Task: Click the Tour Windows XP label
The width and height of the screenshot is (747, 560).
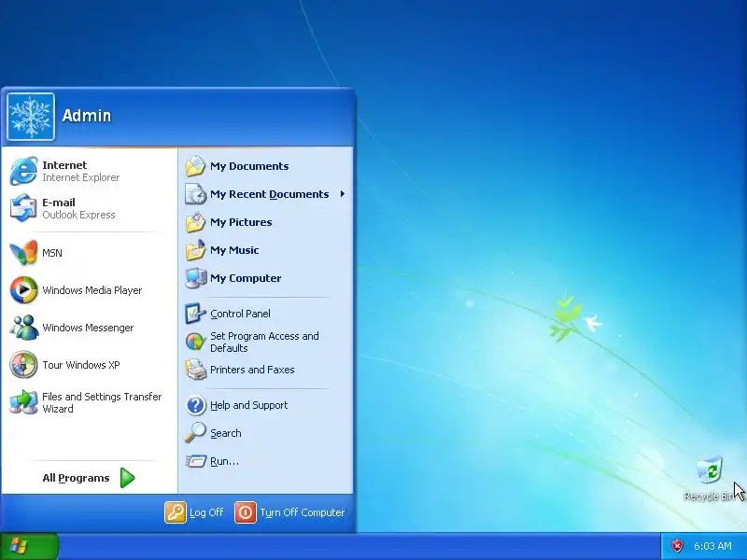Action: tap(81, 365)
